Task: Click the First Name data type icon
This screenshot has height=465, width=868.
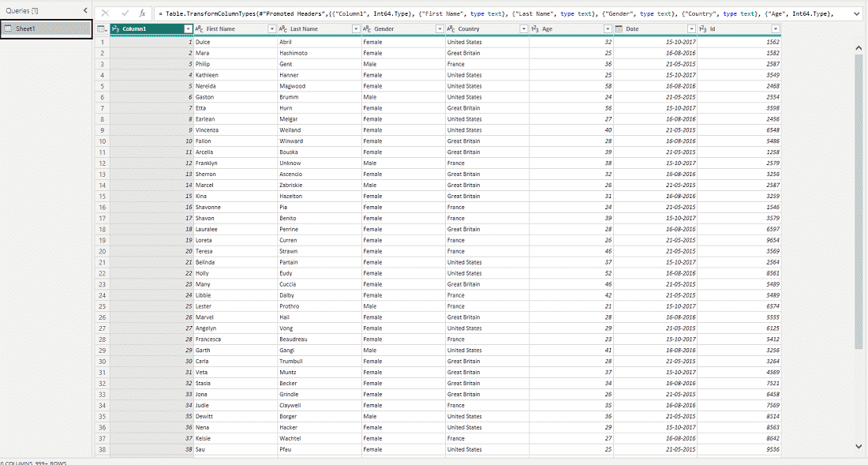Action: (200, 28)
